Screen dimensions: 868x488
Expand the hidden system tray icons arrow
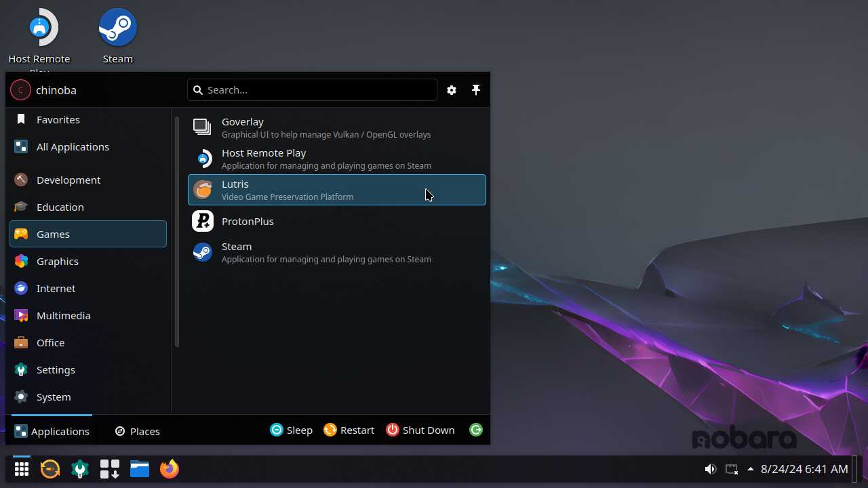751,468
